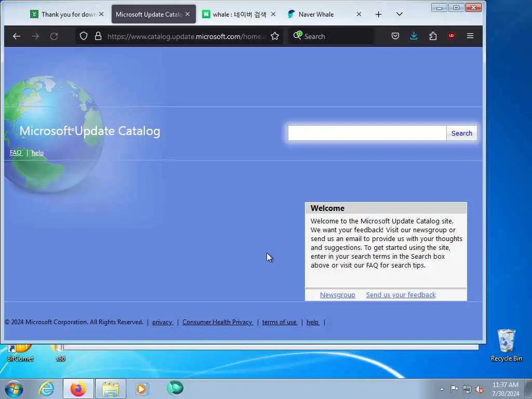Open the help link in footer
Screen dimensions: 532x399
(x=313, y=322)
